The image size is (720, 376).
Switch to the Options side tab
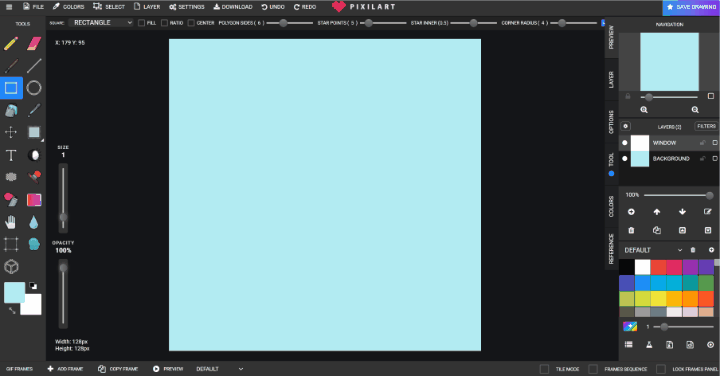pyautogui.click(x=611, y=122)
